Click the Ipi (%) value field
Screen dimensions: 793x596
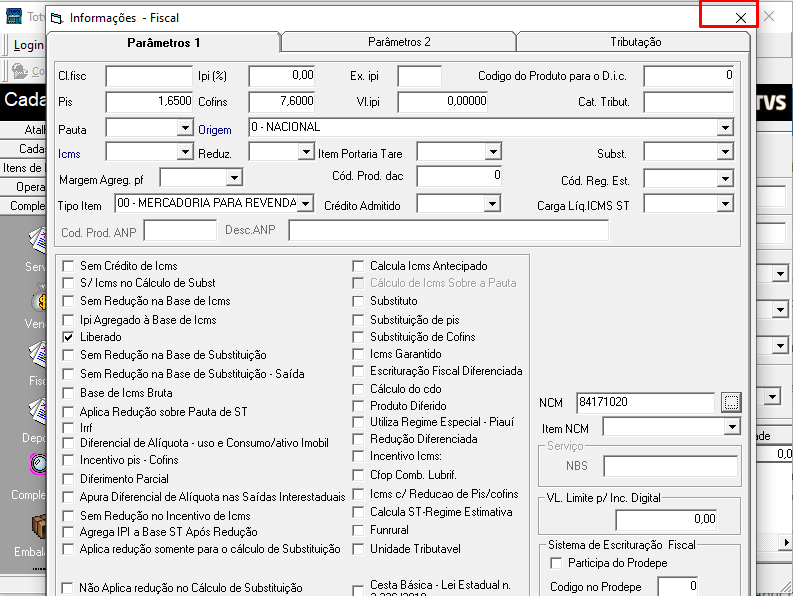point(282,76)
